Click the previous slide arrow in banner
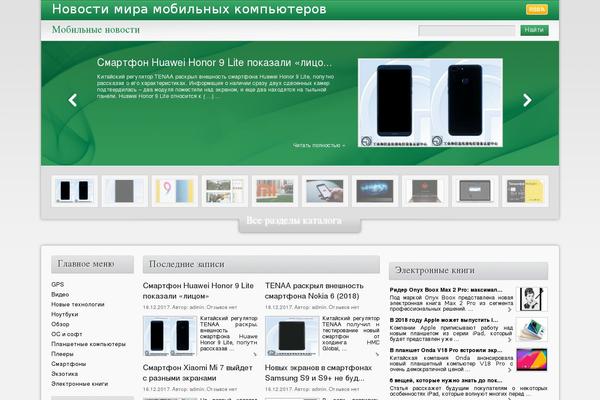This screenshot has height=400, width=600. 73,100
